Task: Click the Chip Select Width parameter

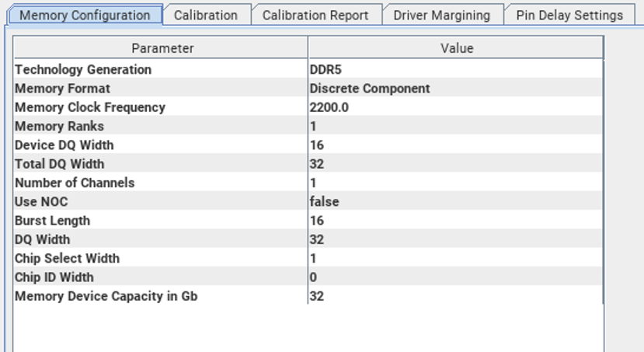Action: (67, 258)
